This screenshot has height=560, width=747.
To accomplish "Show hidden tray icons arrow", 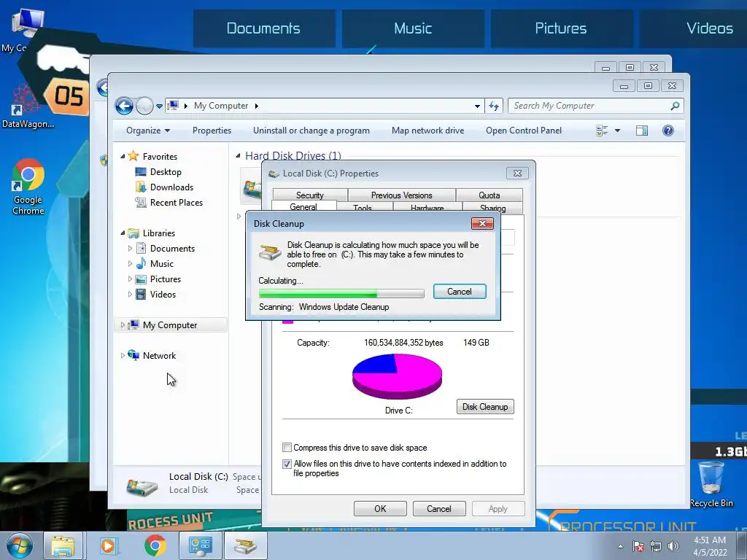I will pyautogui.click(x=620, y=546).
